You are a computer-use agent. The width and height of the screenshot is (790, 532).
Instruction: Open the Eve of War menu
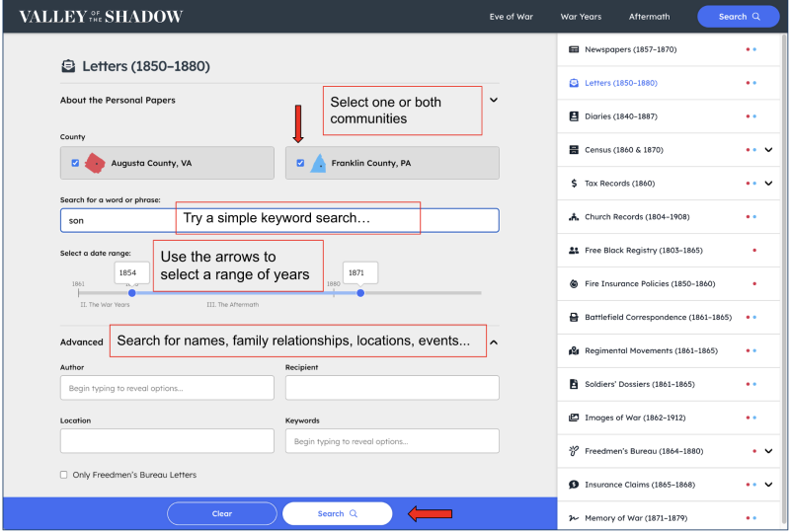coord(511,17)
